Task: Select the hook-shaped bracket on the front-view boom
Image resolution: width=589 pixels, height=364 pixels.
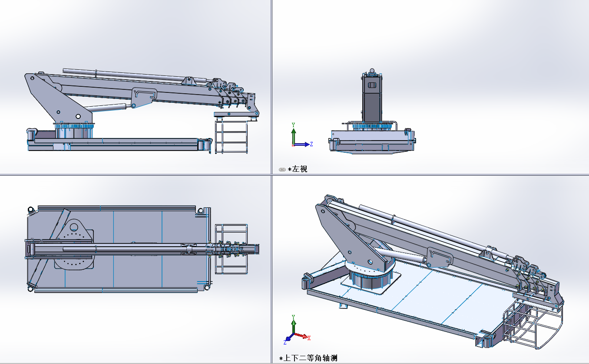Action: coord(146,95)
